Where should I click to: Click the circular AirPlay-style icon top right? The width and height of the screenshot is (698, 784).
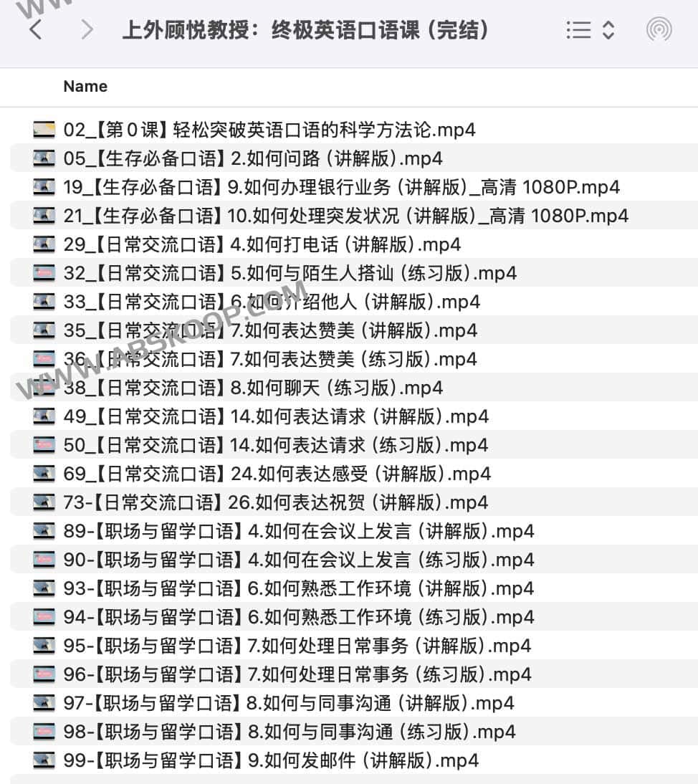(x=659, y=30)
